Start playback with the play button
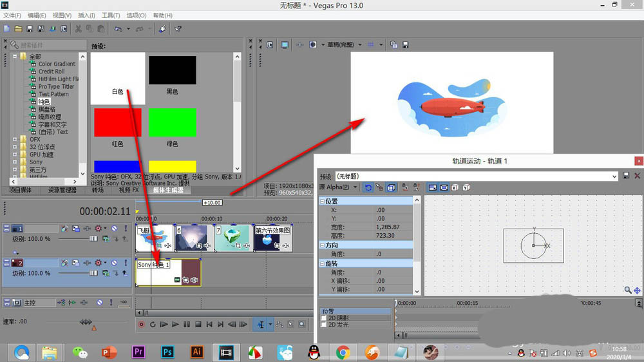 tap(175, 324)
